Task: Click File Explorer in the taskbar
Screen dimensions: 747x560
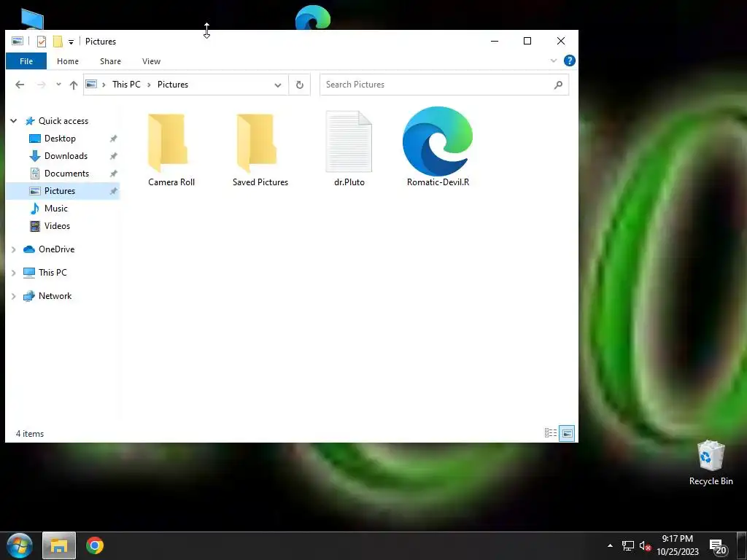Action: [x=59, y=545]
